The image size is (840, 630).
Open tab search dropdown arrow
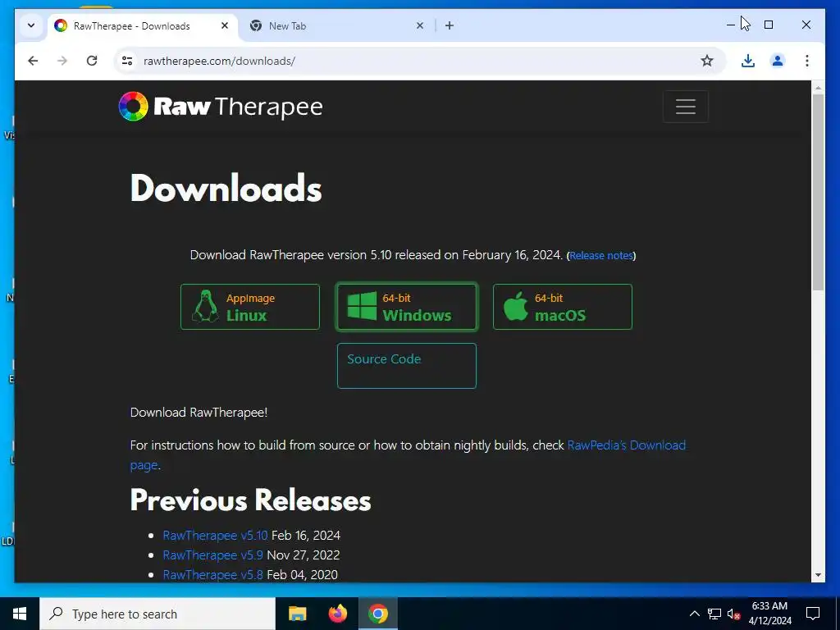[x=31, y=25]
